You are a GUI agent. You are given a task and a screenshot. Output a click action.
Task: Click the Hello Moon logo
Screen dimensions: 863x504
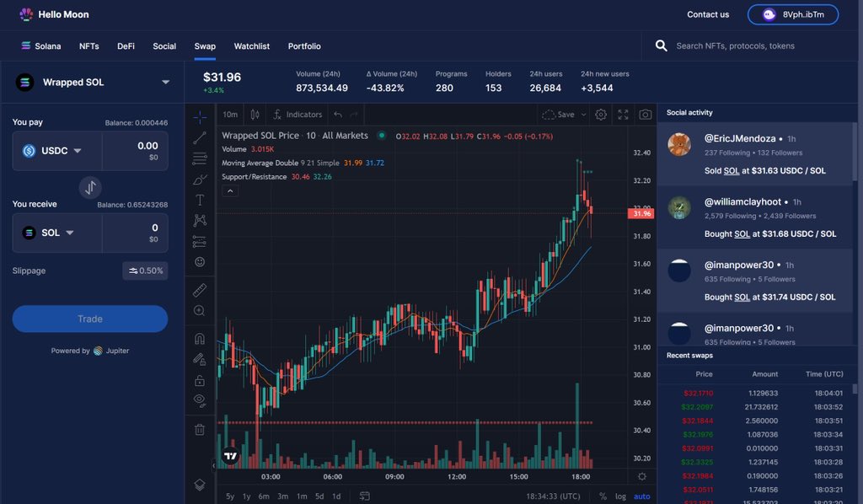pyautogui.click(x=54, y=14)
